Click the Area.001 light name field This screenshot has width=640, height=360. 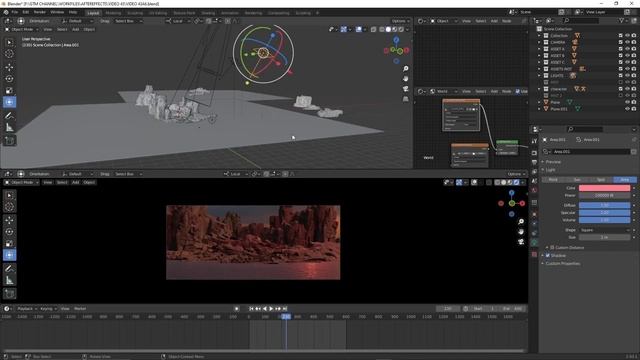[x=590, y=151]
